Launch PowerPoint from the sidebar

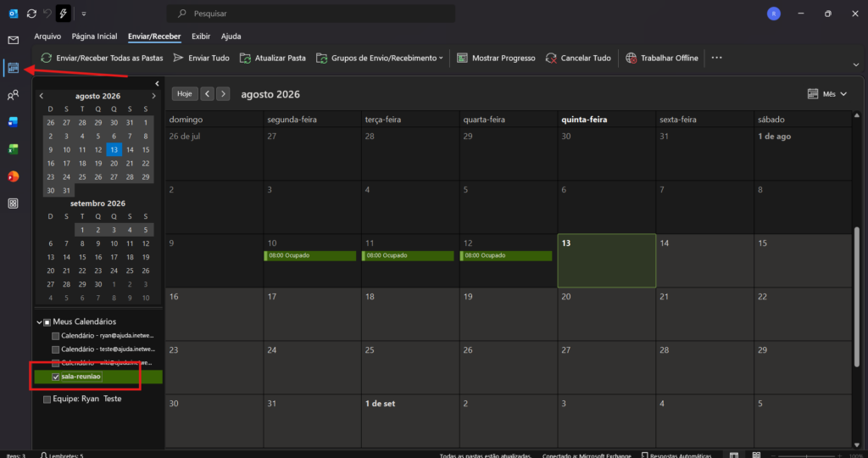(x=14, y=176)
